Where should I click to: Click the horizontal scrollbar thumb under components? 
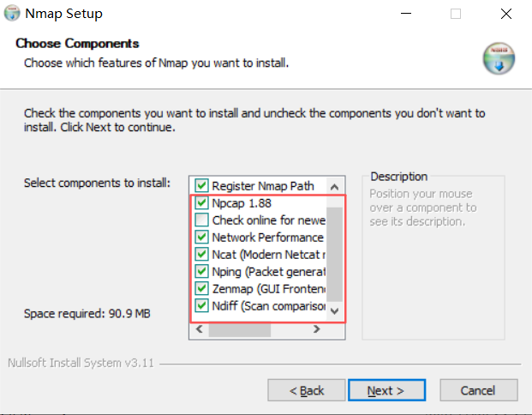[x=240, y=329]
